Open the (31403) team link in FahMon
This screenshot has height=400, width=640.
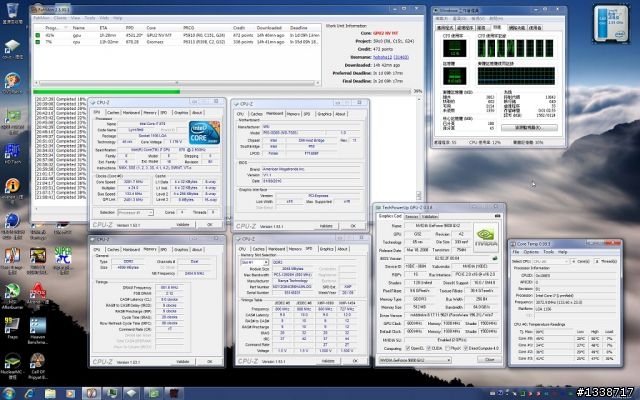[401, 57]
